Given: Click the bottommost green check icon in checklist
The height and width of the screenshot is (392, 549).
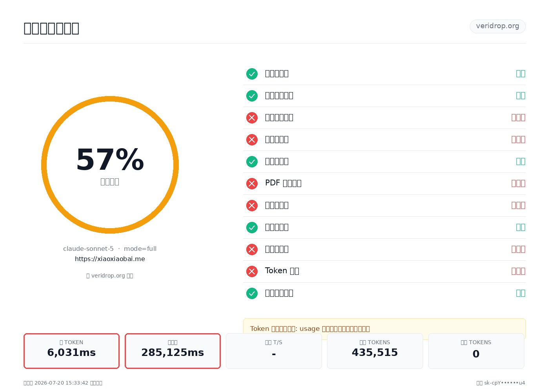Looking at the screenshot, I should [x=252, y=293].
